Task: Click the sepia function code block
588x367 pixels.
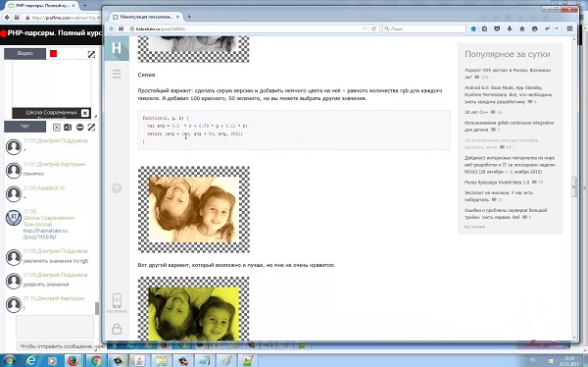Action: coord(294,130)
